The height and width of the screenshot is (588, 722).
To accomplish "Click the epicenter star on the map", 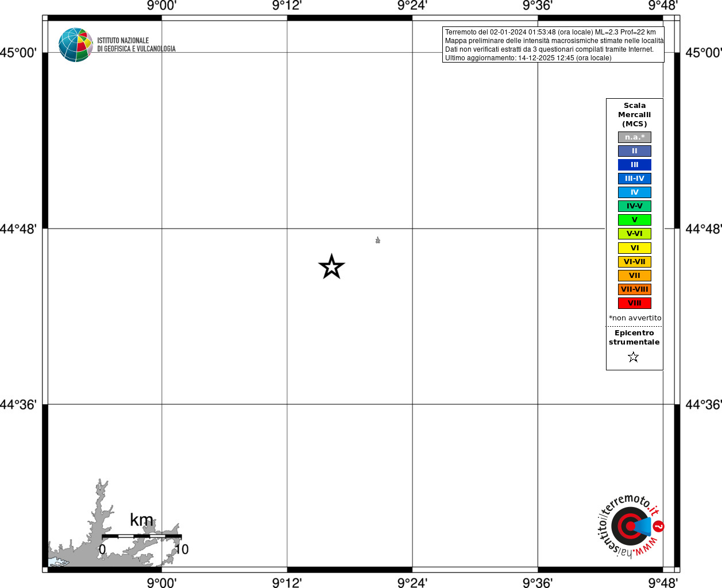I will pos(331,266).
